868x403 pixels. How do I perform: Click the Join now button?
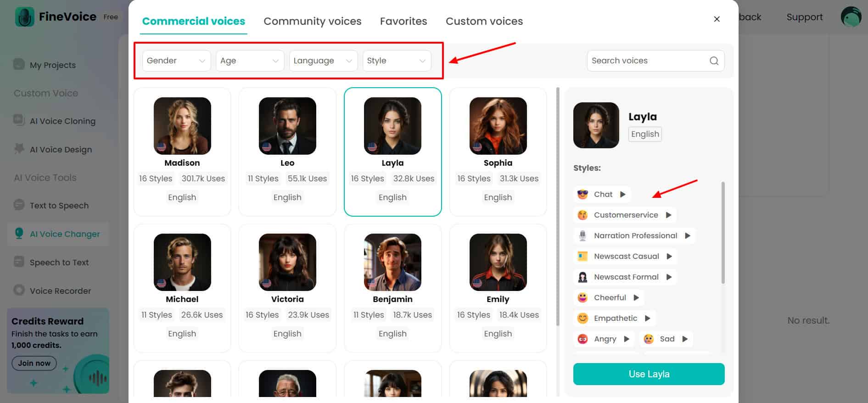[x=34, y=363]
